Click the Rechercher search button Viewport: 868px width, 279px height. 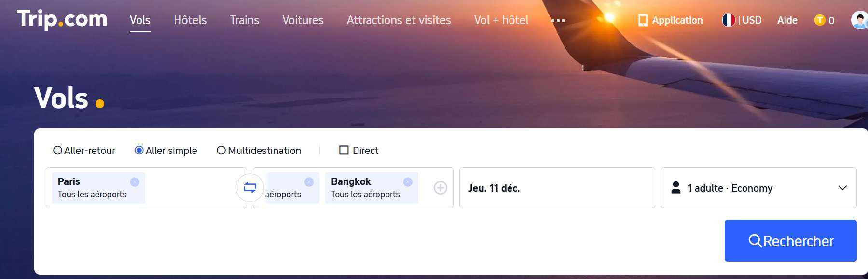pos(790,240)
